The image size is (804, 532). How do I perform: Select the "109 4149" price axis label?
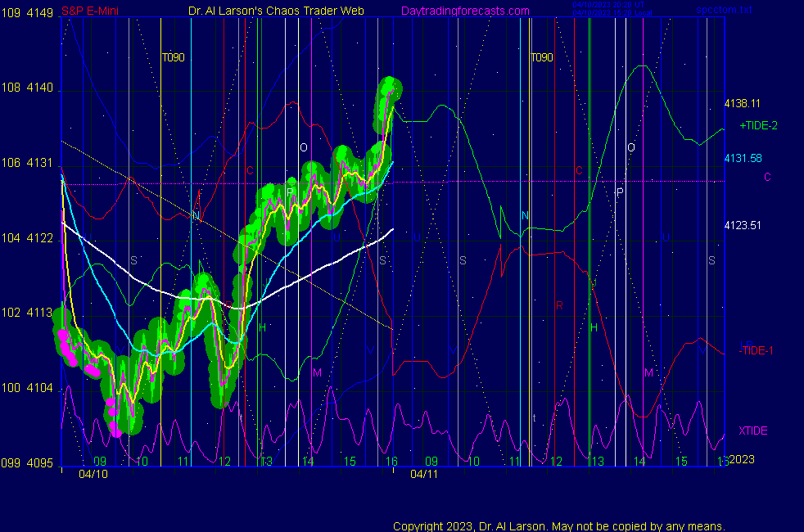[x=27, y=13]
